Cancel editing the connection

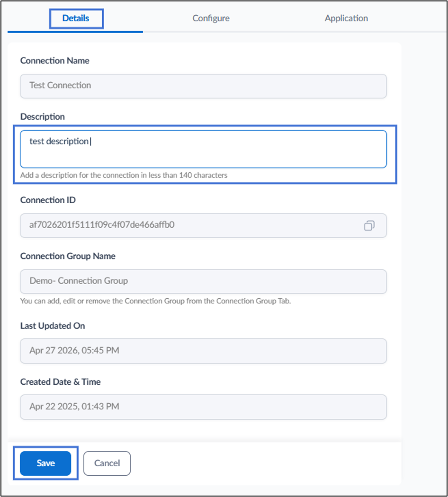tap(107, 463)
